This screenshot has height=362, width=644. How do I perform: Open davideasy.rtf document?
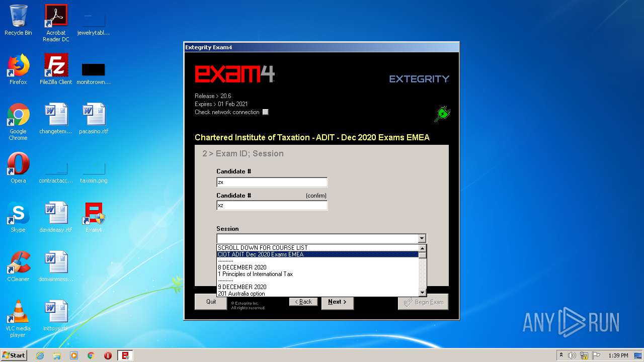[56, 217]
